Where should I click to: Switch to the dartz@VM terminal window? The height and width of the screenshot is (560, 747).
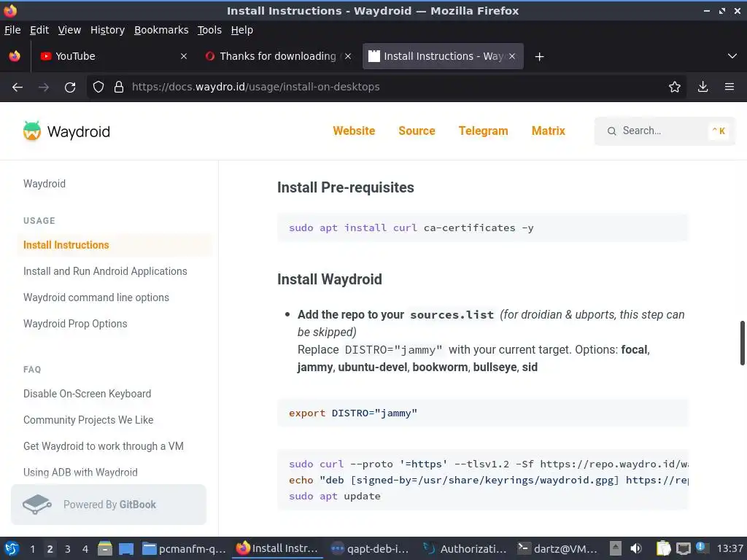[x=557, y=549]
